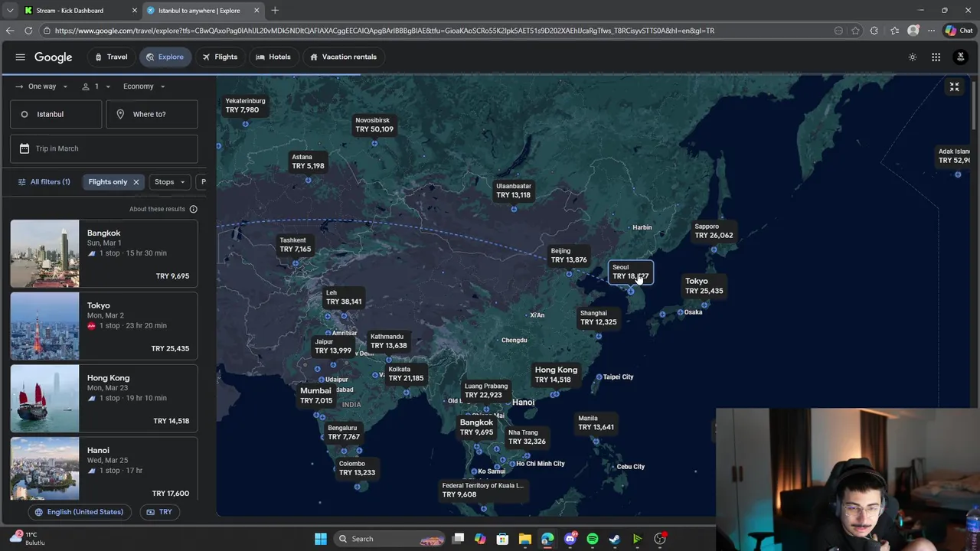Image resolution: width=980 pixels, height=551 pixels.
Task: Open Spotify from the taskbar
Action: coord(592,539)
